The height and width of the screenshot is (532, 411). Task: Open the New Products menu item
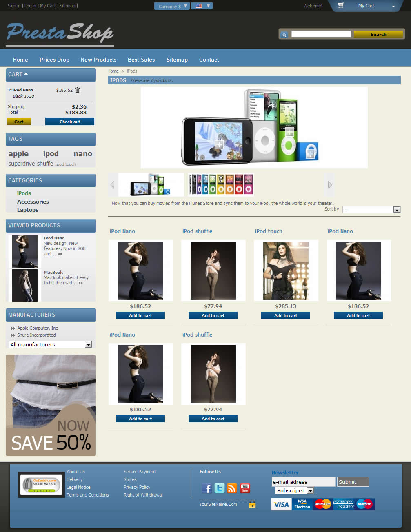coord(98,60)
